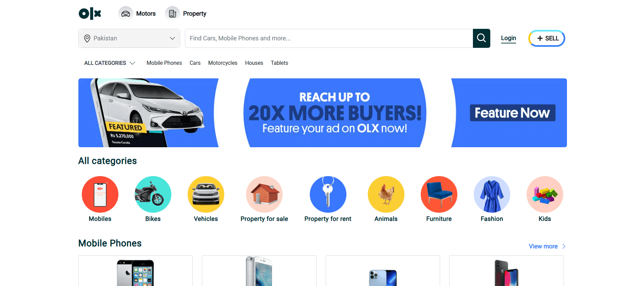
Task: Open the Animals category icon
Action: [x=386, y=194]
